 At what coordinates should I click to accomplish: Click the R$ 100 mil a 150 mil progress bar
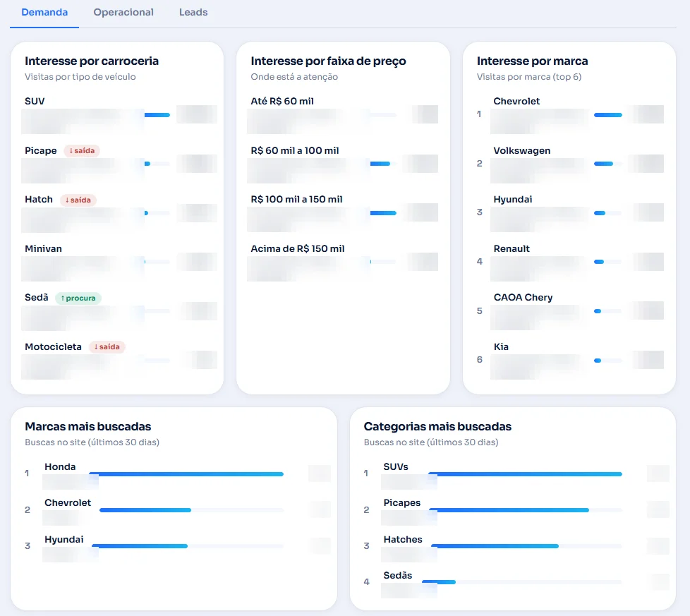[x=383, y=213]
